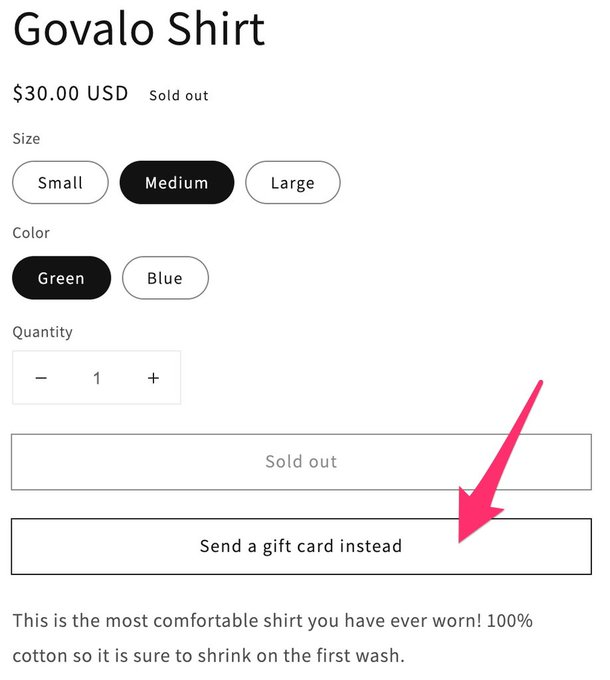This screenshot has width=610, height=680.
Task: Switch color to Blue
Action: (x=165, y=278)
